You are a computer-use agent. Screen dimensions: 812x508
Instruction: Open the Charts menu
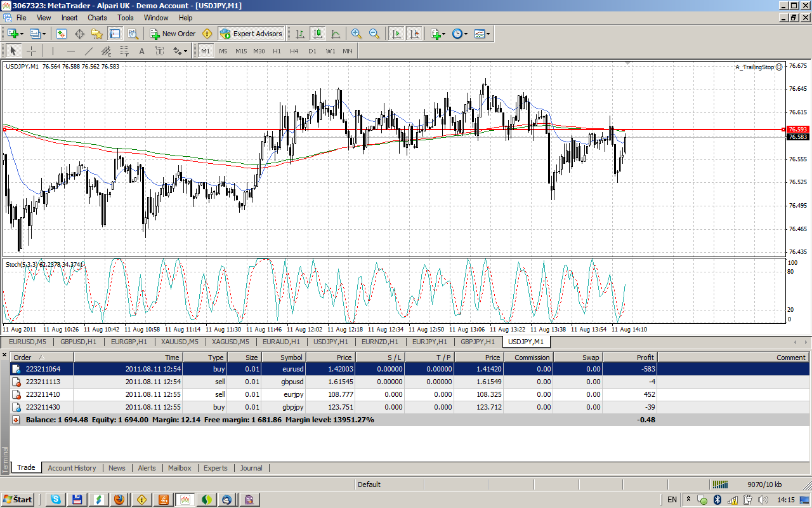97,18
